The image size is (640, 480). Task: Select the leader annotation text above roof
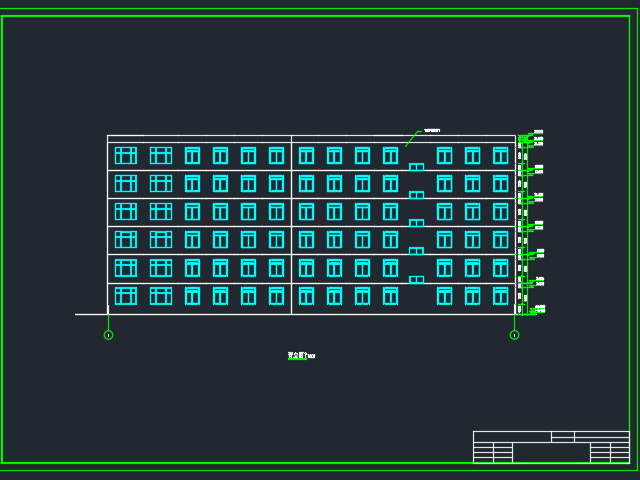[432, 131]
